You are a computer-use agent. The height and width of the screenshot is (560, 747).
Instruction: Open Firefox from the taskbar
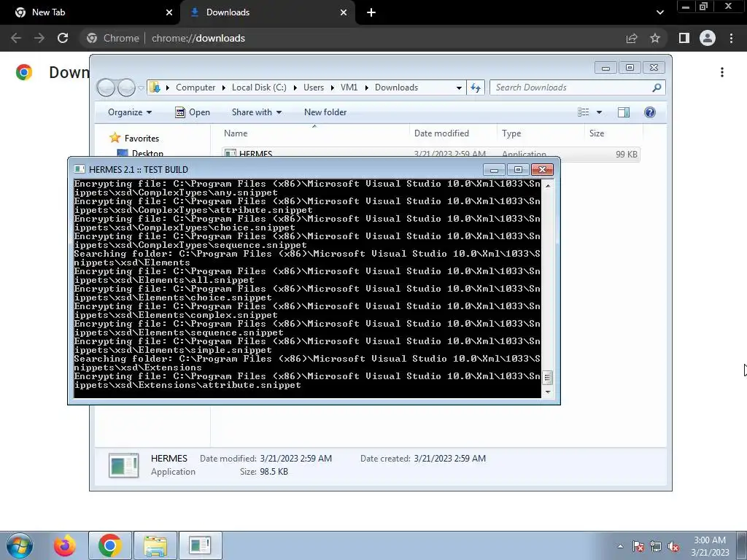[65, 545]
